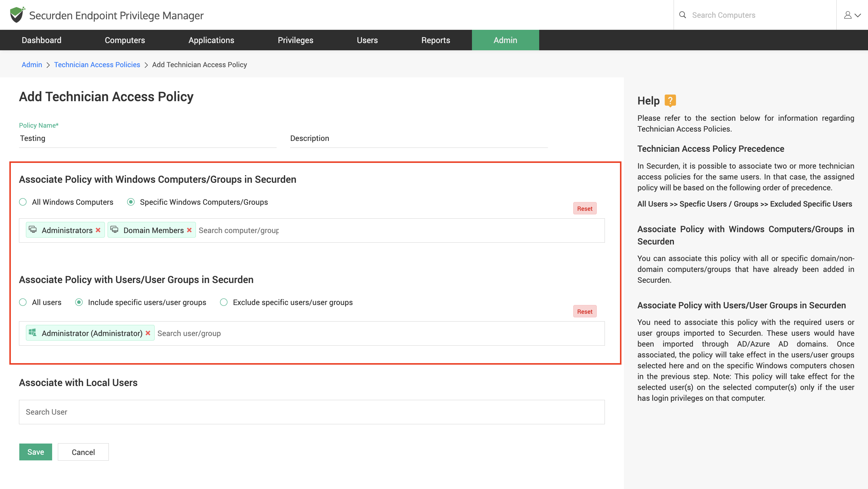Click the Technician Access Policy Precedence heading
Screen dimensions: 868x489
(x=711, y=148)
